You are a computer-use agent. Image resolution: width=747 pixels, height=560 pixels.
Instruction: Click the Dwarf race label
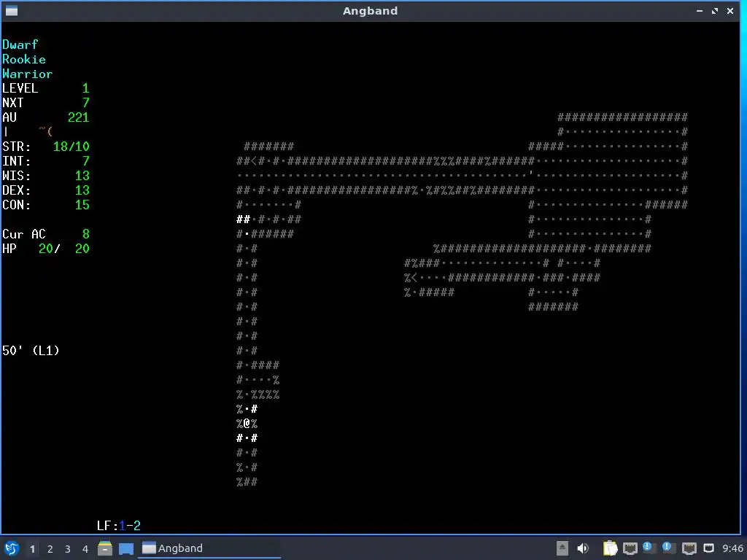pyautogui.click(x=20, y=44)
